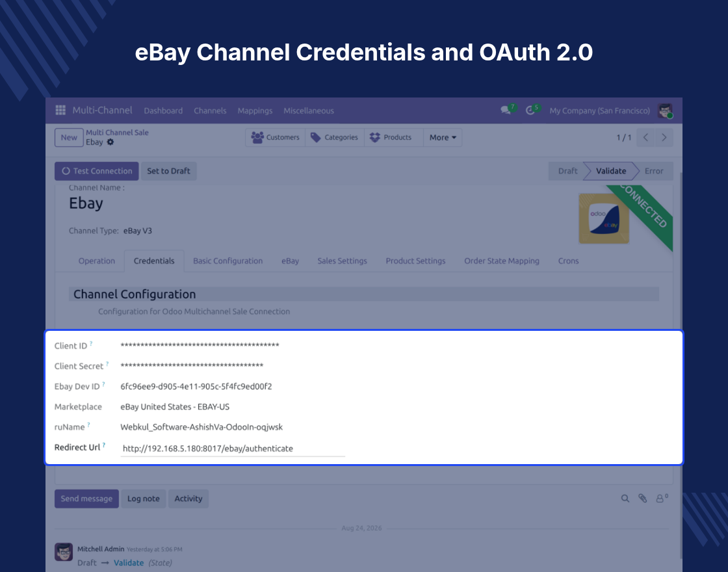Click the Redirect Url input field
This screenshot has width=728, height=572.
tap(233, 448)
